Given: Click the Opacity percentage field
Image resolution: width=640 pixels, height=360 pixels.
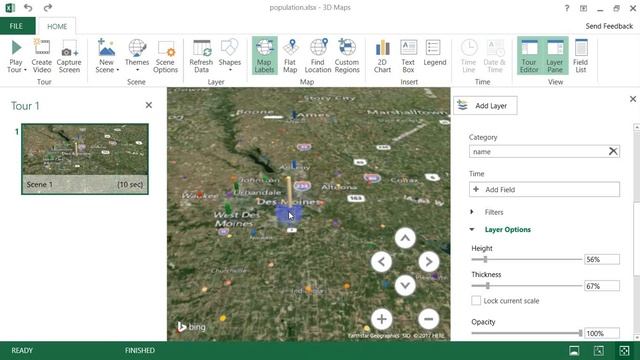Looking at the screenshot, I should (x=602, y=333).
